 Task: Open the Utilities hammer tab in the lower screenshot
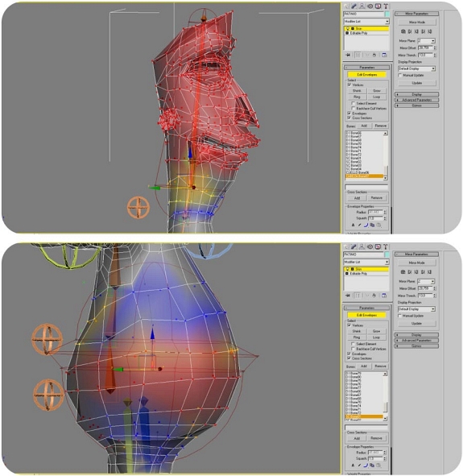pyautogui.click(x=386, y=246)
